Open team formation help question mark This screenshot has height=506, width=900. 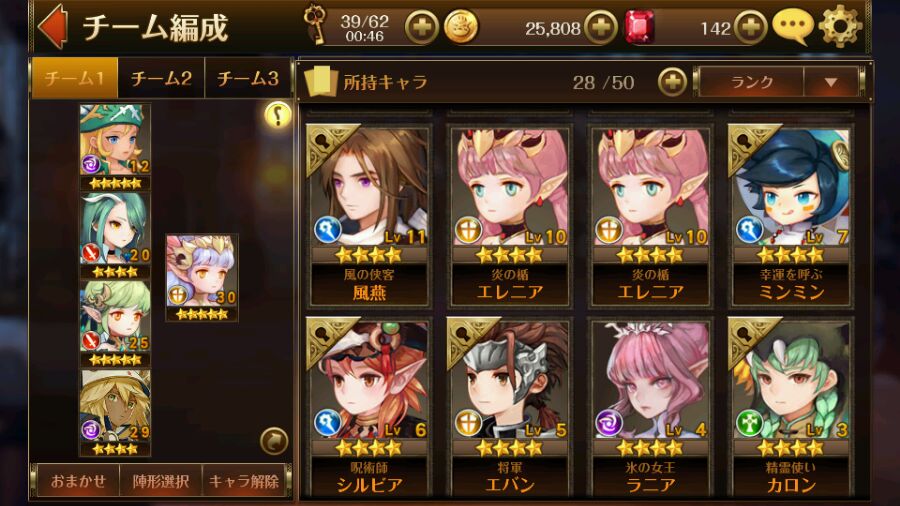click(278, 115)
